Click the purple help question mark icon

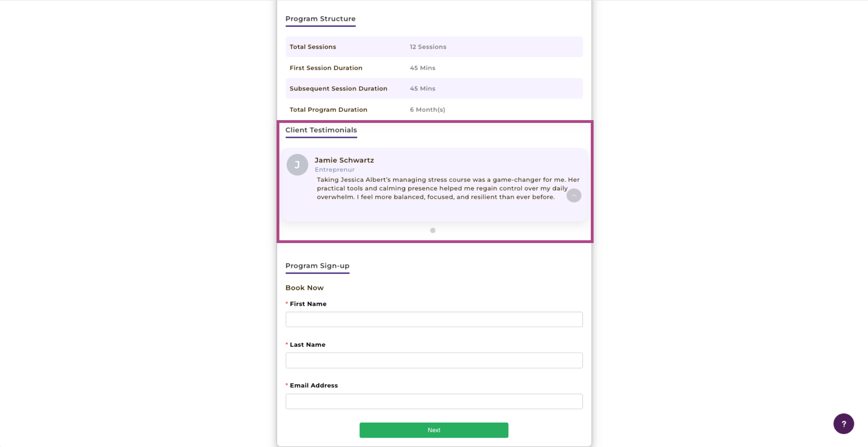[x=843, y=424]
